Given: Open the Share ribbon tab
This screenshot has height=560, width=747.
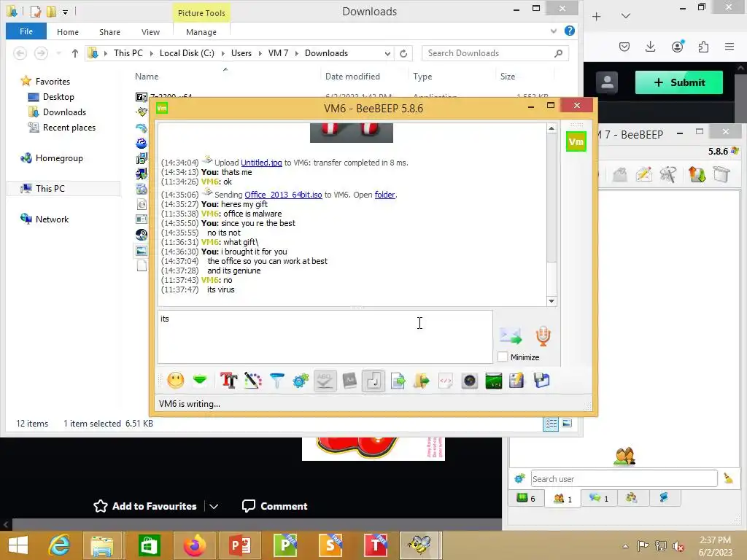Looking at the screenshot, I should click(x=109, y=32).
